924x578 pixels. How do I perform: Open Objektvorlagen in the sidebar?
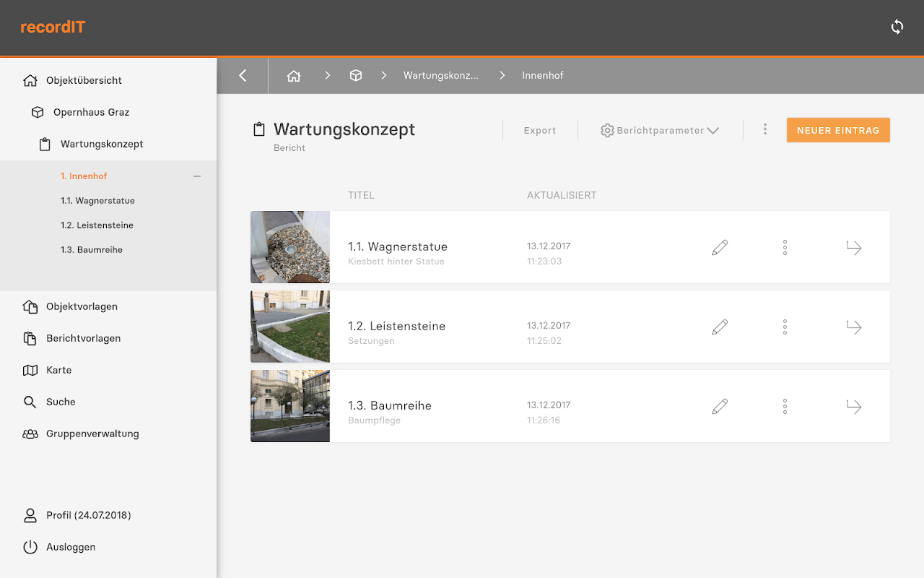point(81,306)
